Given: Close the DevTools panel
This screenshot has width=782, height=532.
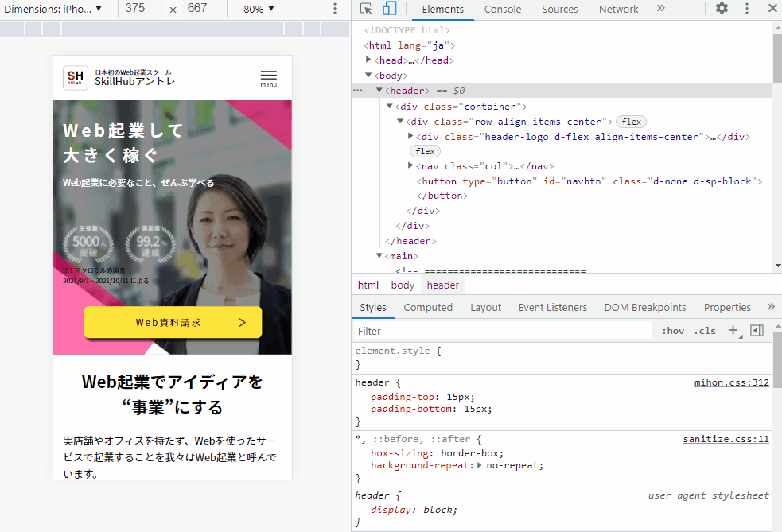Looking at the screenshot, I should pyautogui.click(x=772, y=8).
